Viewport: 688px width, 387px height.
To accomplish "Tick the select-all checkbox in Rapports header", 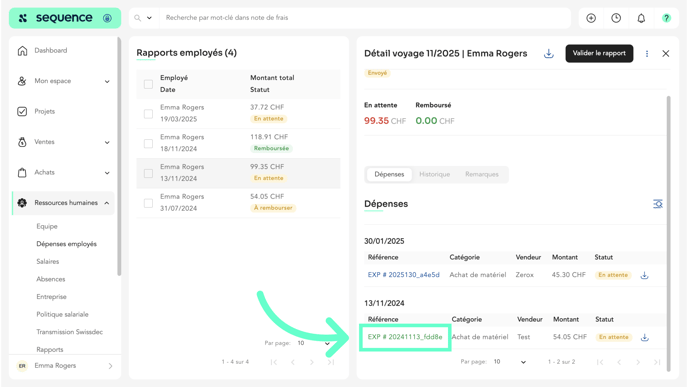I will tap(148, 84).
